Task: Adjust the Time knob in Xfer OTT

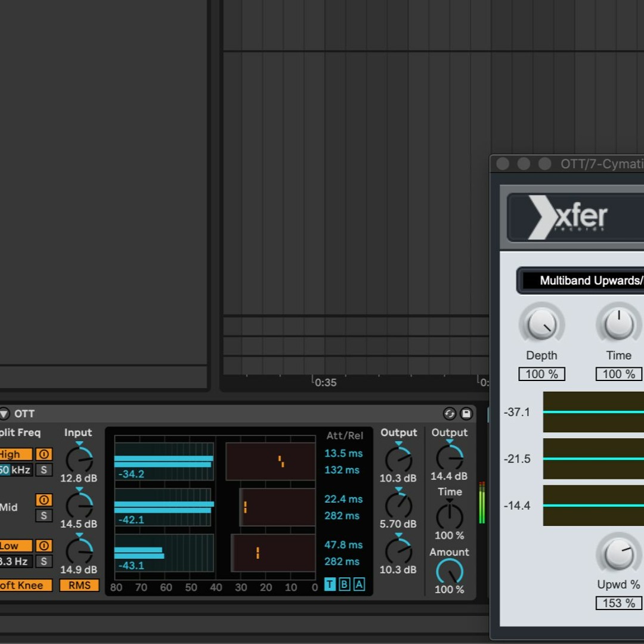Action: point(619,324)
